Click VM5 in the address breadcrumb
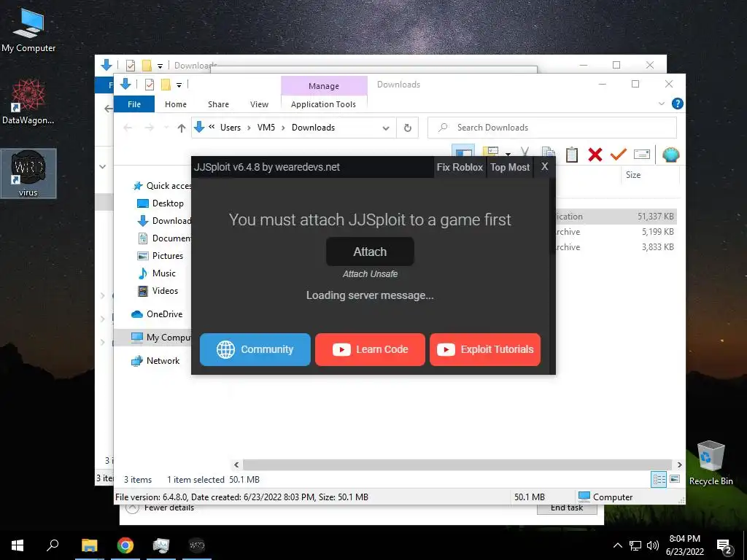 click(x=266, y=128)
